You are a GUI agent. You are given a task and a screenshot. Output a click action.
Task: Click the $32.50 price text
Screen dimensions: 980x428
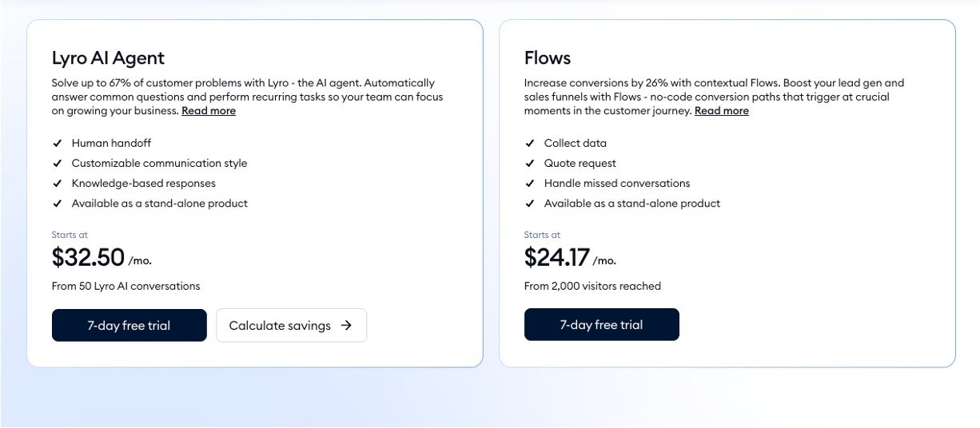point(89,257)
